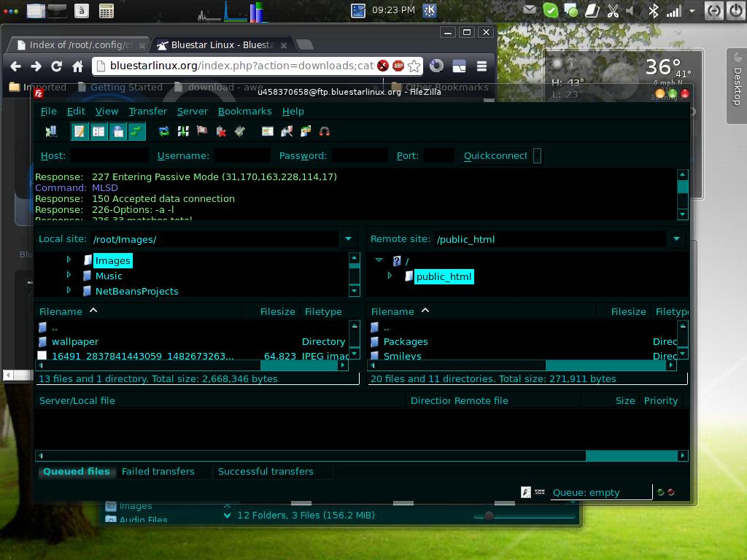This screenshot has height=560, width=747.
Task: Select the 16491_2837841443059 JPEG file
Action: [x=142, y=356]
